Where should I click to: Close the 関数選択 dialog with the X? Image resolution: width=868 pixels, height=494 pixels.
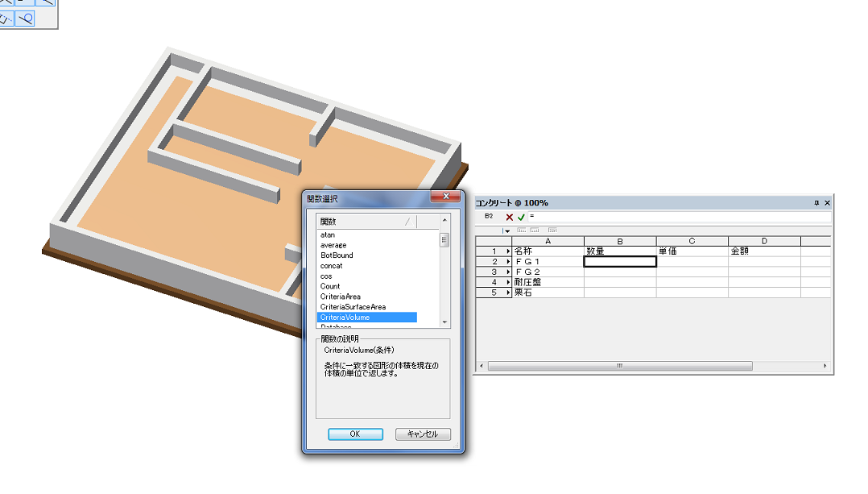point(445,197)
